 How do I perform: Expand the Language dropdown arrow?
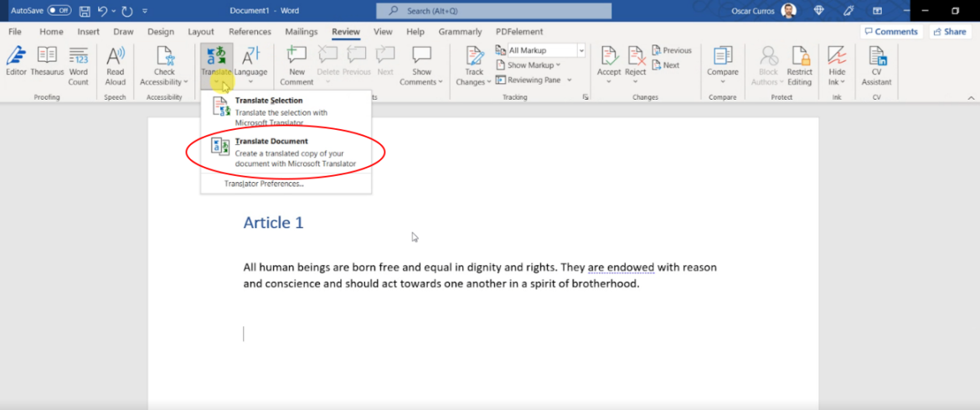click(250, 82)
